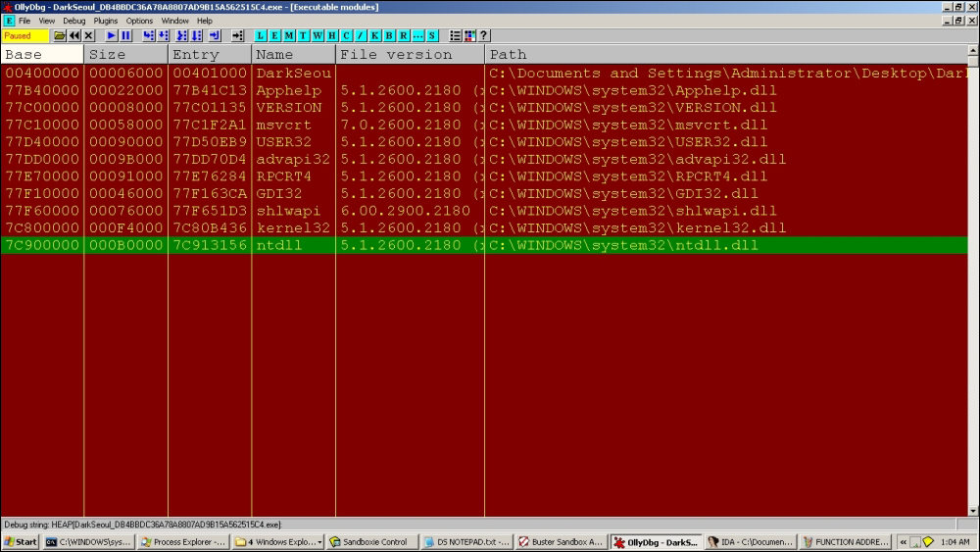This screenshot has width=980, height=552.
Task: Open Debugging options list icon
Action: tap(455, 35)
